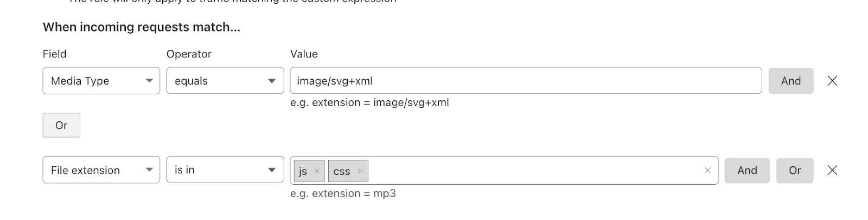
Task: Click the 'e.g. extension = mp3' hint
Action: click(x=343, y=193)
